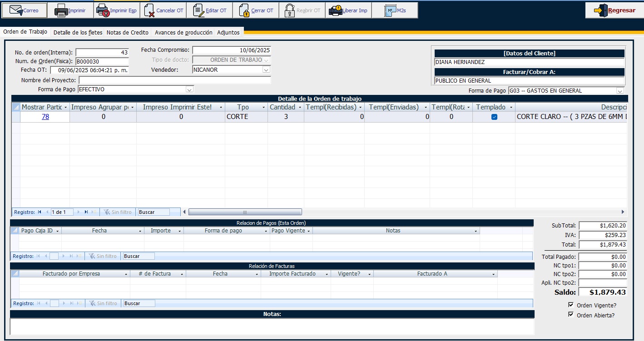
Task: Click the Cancelar OT icon
Action: coord(149,10)
